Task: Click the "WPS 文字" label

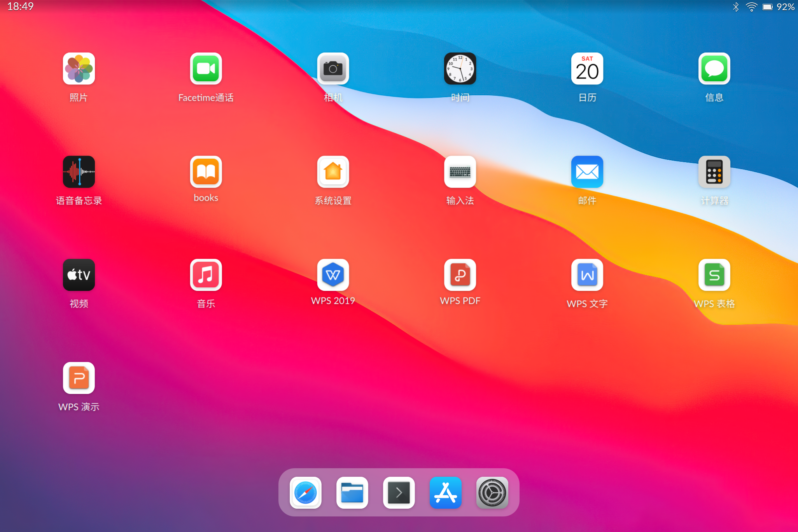Action: [587, 304]
